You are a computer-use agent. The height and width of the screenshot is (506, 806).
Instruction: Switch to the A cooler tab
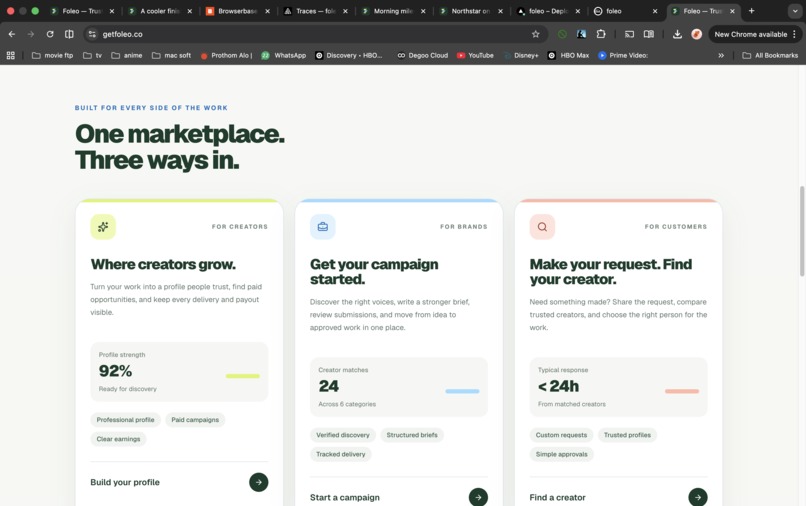click(159, 11)
